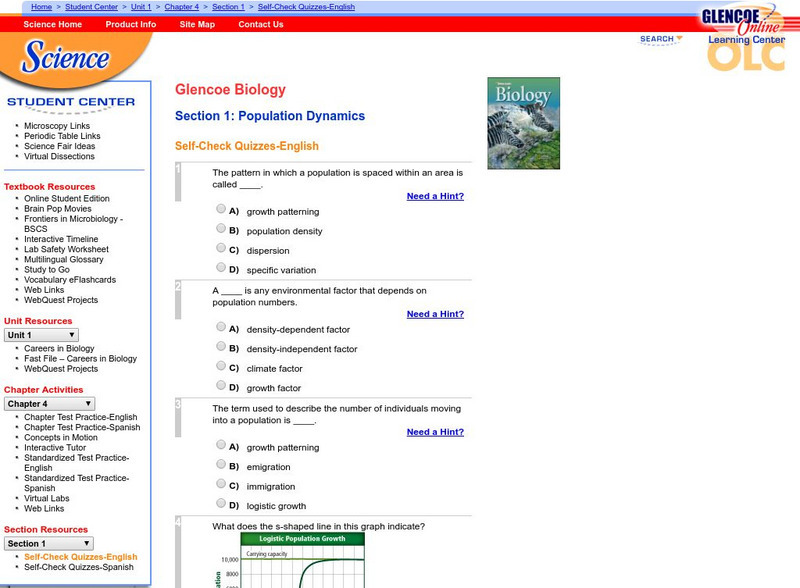Open Web Links under Textbook Resources

[44, 289]
